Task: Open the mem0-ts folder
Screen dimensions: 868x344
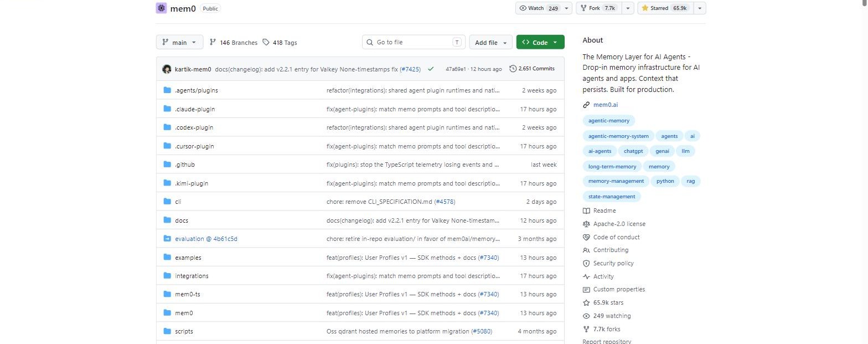Action: tap(188, 294)
